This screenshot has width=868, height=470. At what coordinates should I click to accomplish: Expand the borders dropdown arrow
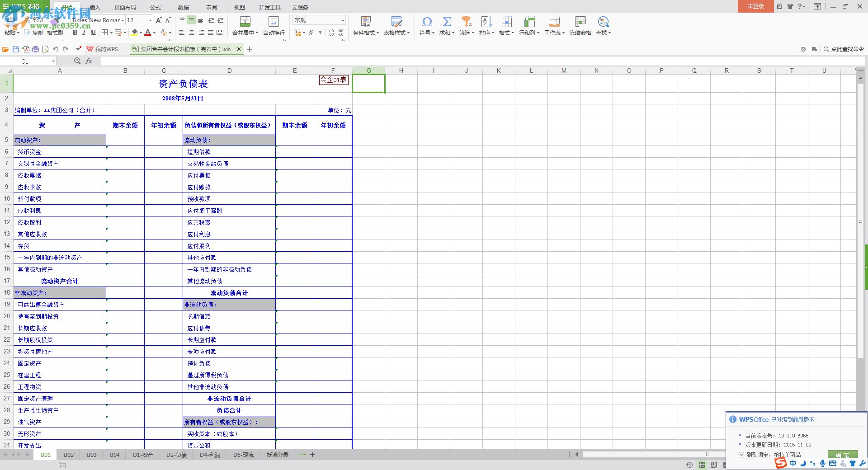pos(111,33)
